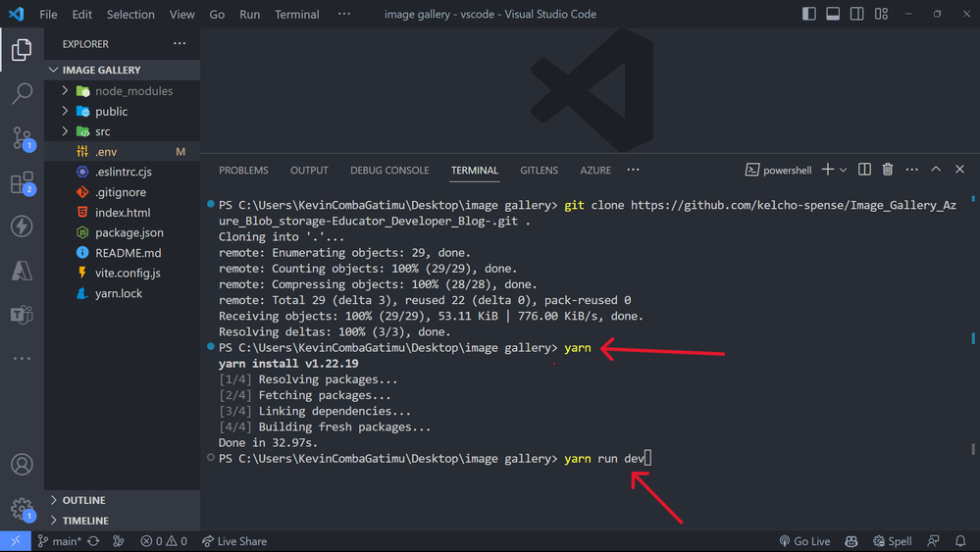980x552 pixels.
Task: Click Spell checker status item
Action: pos(893,541)
